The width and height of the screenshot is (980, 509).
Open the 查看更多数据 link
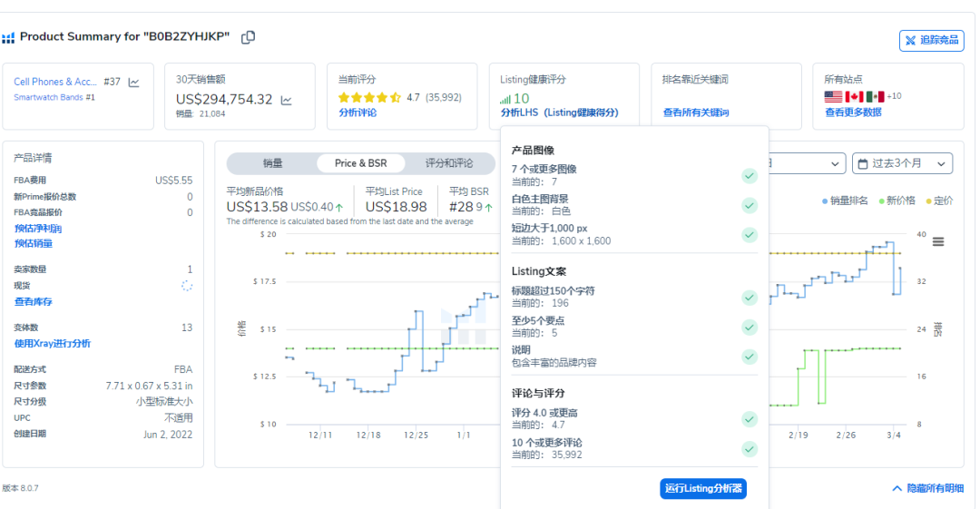point(853,113)
